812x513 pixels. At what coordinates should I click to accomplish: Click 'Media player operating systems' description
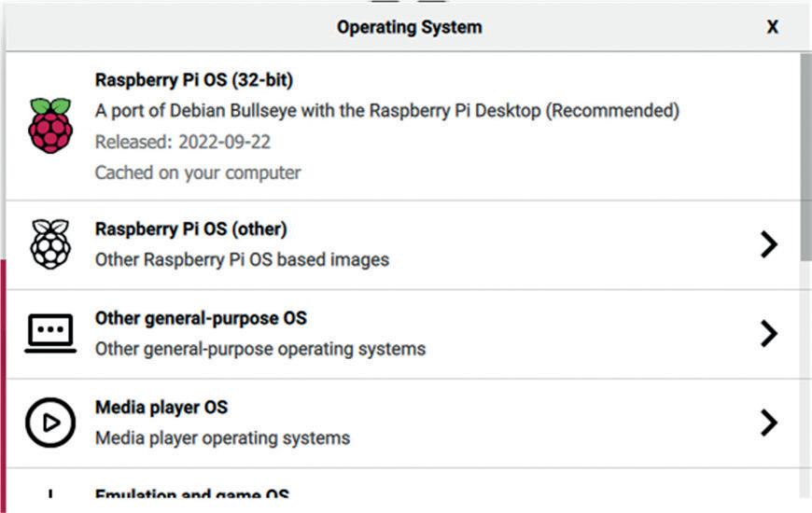[x=222, y=437]
